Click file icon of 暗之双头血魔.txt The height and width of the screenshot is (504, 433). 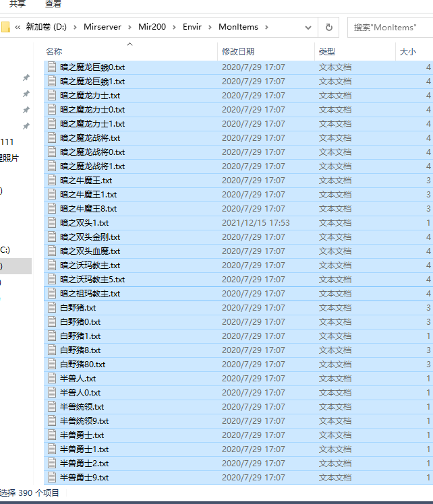[52, 251]
